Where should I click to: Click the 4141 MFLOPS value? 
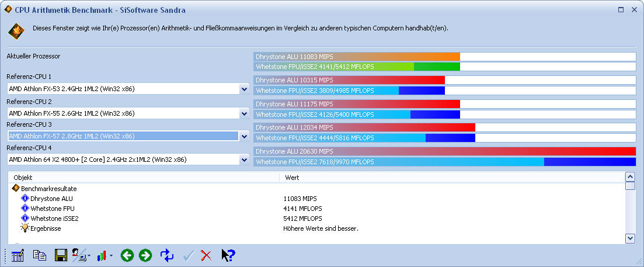pos(302,208)
